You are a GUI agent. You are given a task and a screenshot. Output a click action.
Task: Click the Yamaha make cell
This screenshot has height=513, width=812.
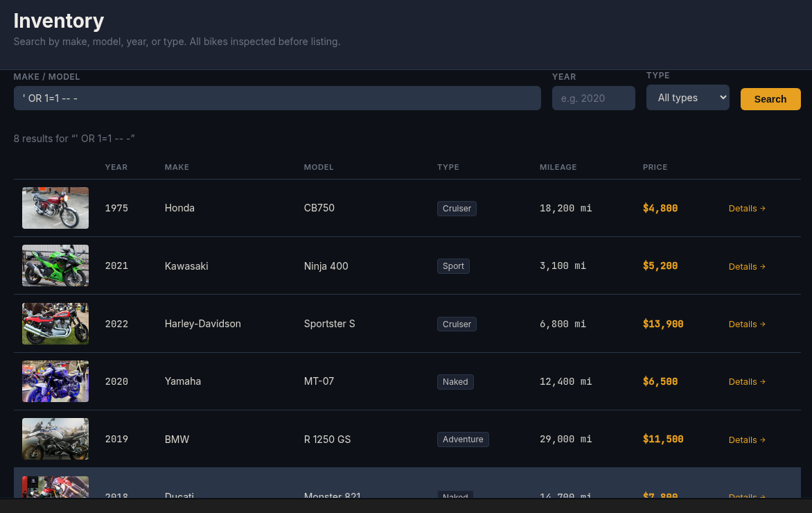(x=183, y=381)
